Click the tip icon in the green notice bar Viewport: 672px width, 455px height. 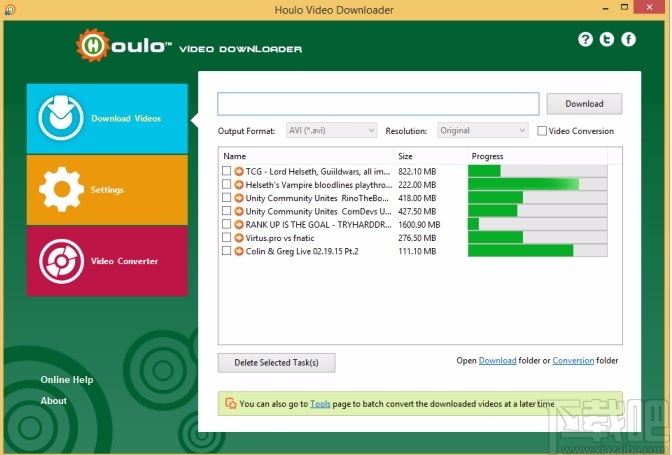(x=231, y=403)
